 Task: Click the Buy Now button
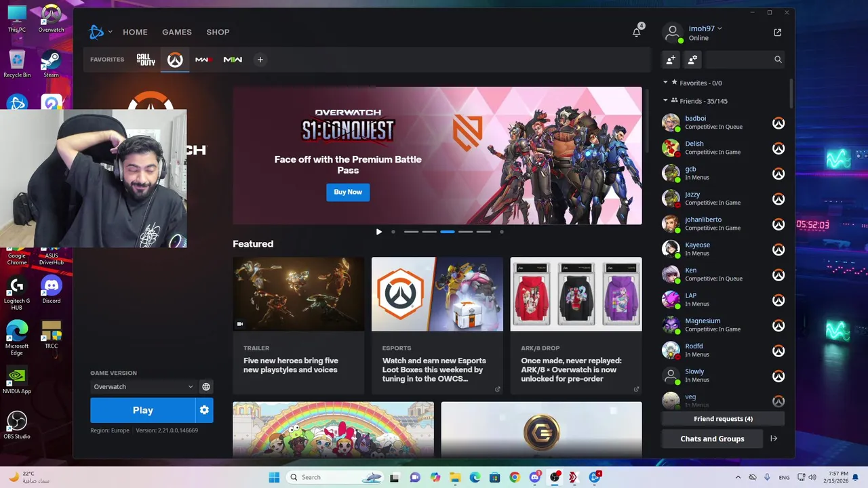[348, 192]
